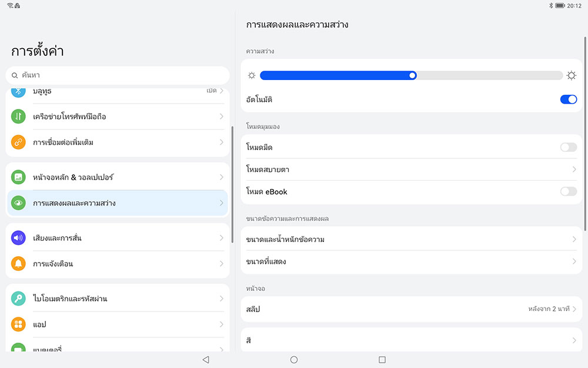This screenshot has height=368, width=588.
Task: Tap the orange bell notifications icon
Action: click(x=18, y=264)
